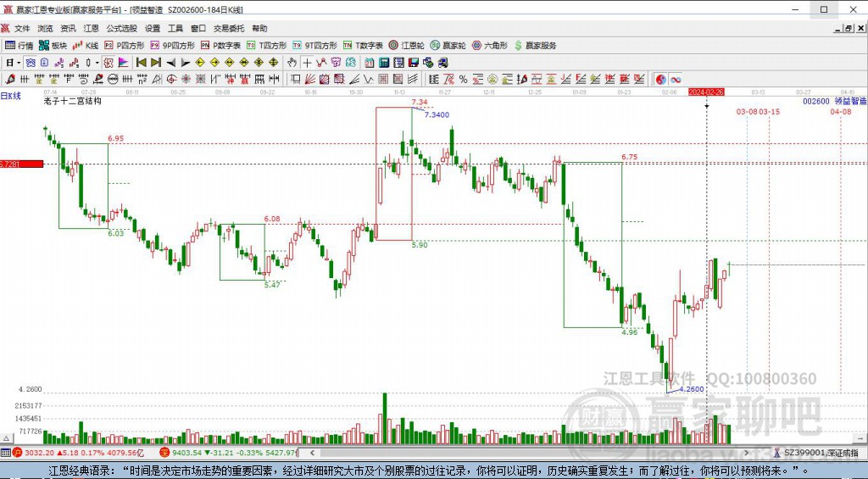
Task: Click the horizontal scrollbar left arrow
Action: click(313, 453)
